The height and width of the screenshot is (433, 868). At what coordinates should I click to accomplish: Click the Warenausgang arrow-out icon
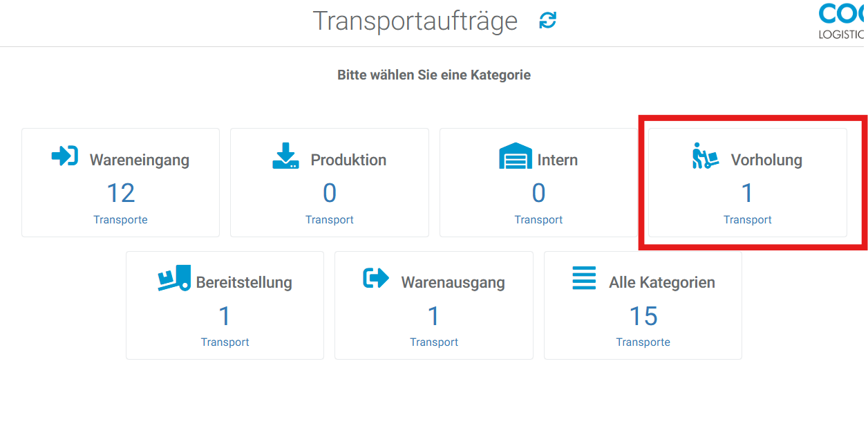point(376,278)
